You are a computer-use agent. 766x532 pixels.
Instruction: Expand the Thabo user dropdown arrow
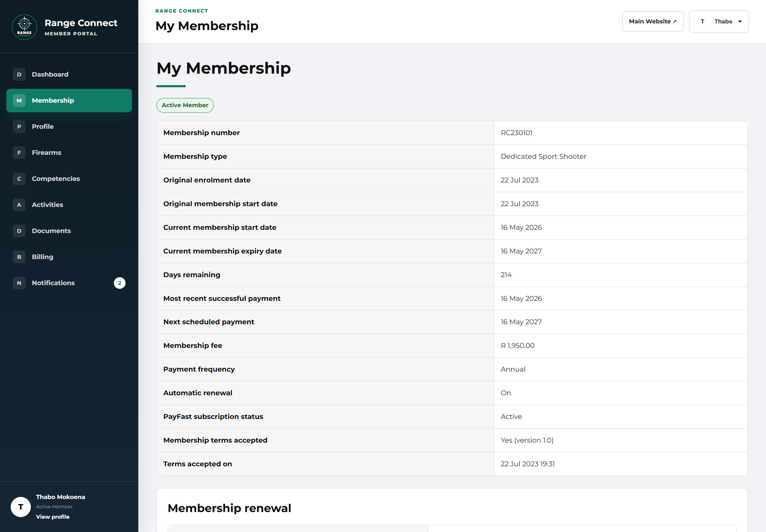point(740,21)
